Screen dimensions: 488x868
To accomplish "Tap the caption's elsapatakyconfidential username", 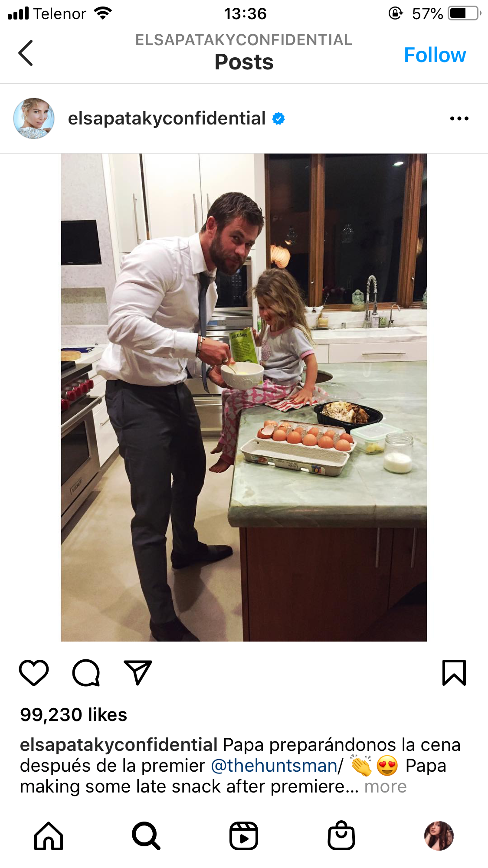I will click(118, 745).
